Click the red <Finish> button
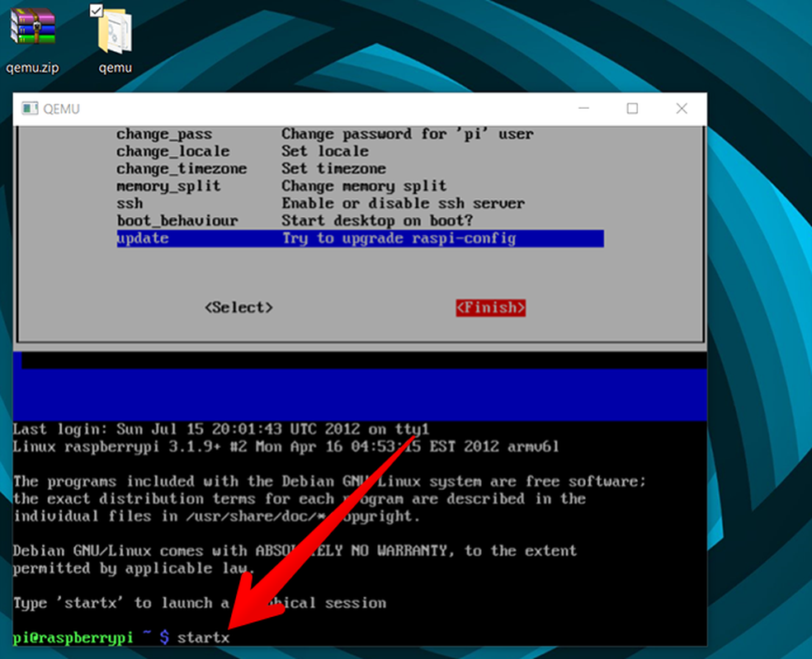The image size is (812, 659). coord(490,308)
